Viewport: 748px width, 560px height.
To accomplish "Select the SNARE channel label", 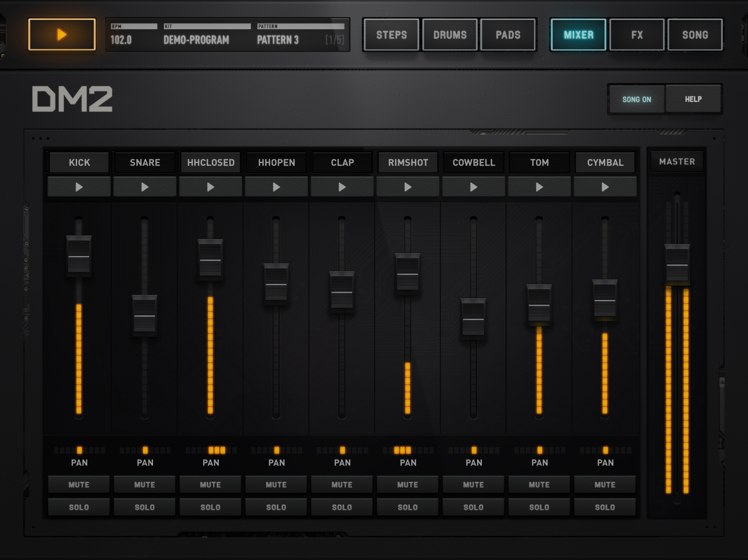I will [x=145, y=162].
